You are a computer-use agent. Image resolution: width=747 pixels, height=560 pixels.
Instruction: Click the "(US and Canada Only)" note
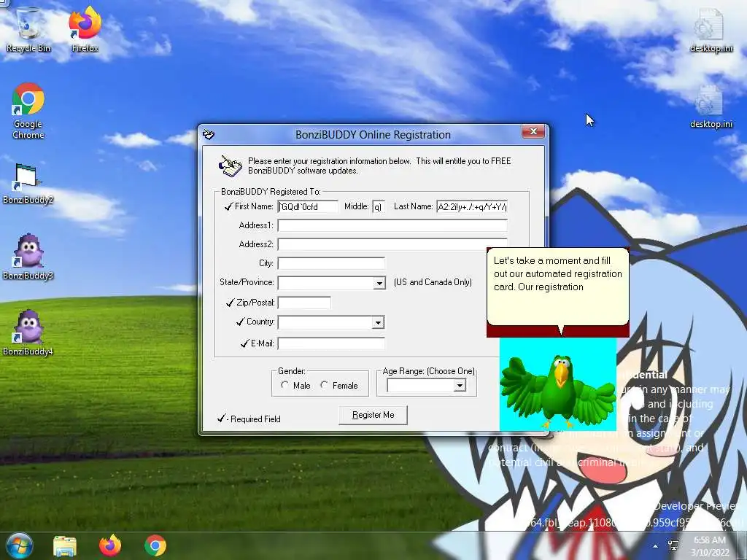click(433, 282)
